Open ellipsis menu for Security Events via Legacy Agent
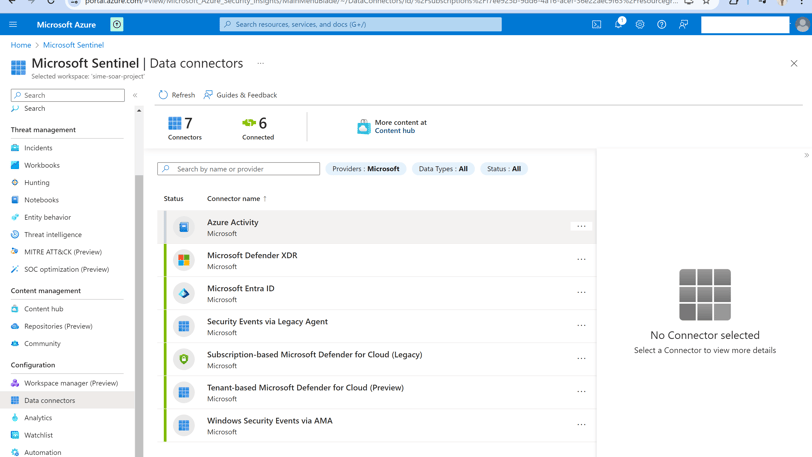 click(x=582, y=326)
